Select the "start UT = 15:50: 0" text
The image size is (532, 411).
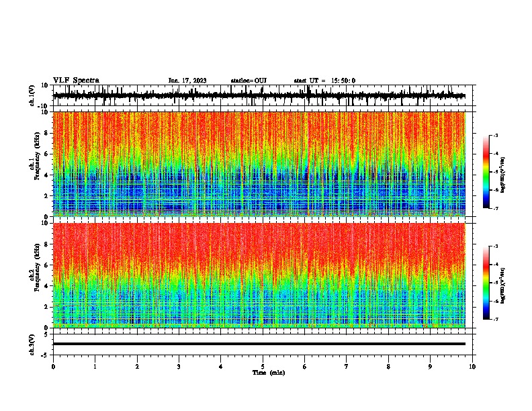click(324, 81)
